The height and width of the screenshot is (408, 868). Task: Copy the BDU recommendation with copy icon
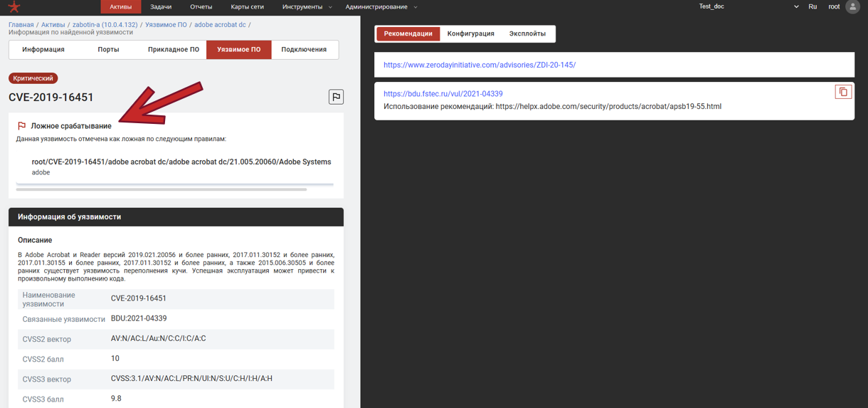[843, 92]
